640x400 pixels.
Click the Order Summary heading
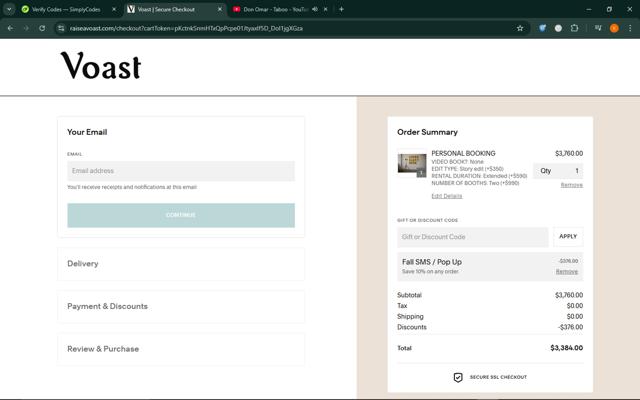(x=427, y=132)
